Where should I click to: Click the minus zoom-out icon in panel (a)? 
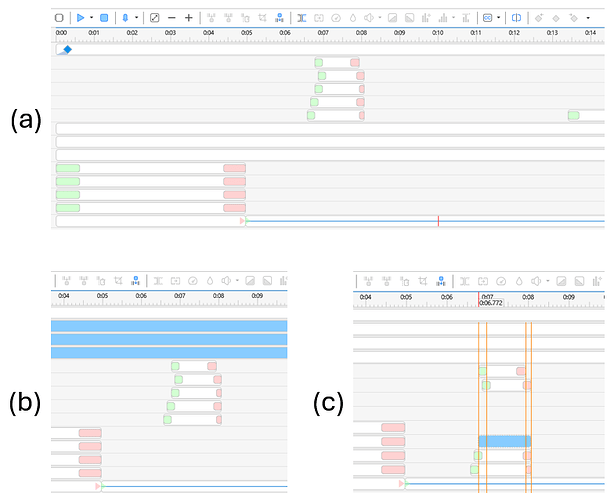(x=172, y=18)
